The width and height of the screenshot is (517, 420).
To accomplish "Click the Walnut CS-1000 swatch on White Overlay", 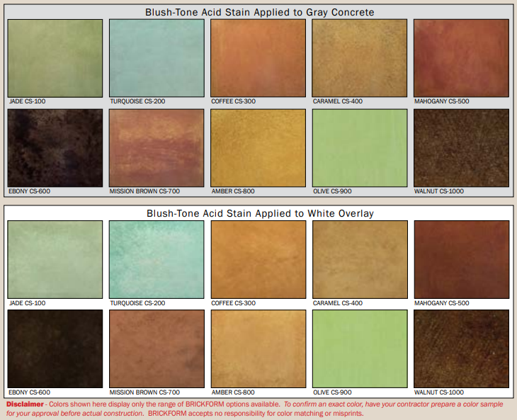I will point(461,348).
